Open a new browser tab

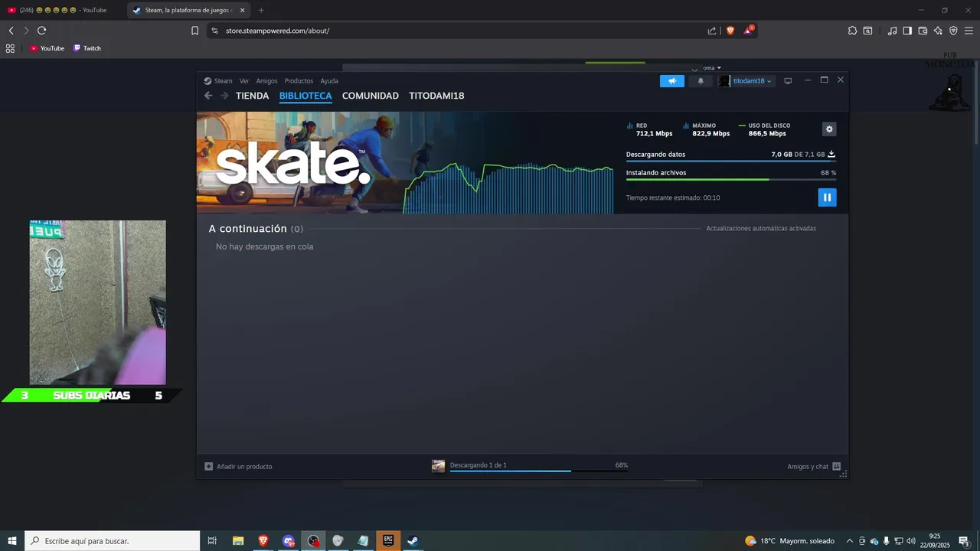[261, 10]
